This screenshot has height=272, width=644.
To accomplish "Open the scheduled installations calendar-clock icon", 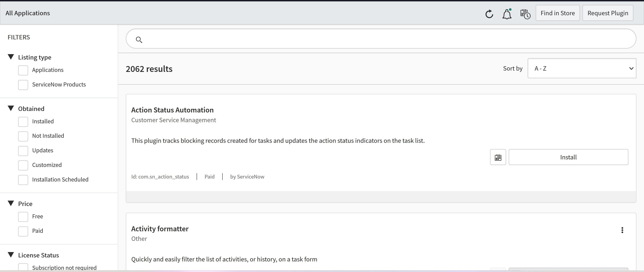I will [x=525, y=14].
